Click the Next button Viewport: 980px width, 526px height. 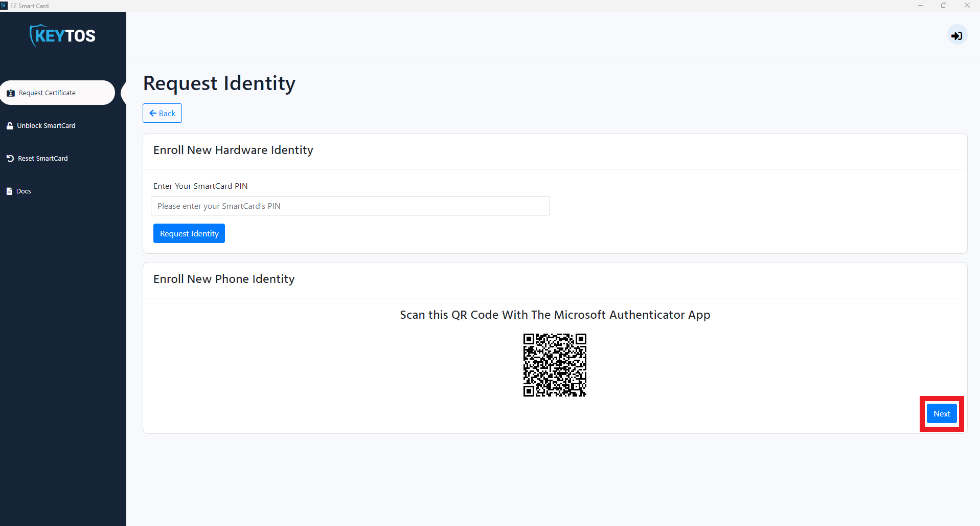[942, 413]
